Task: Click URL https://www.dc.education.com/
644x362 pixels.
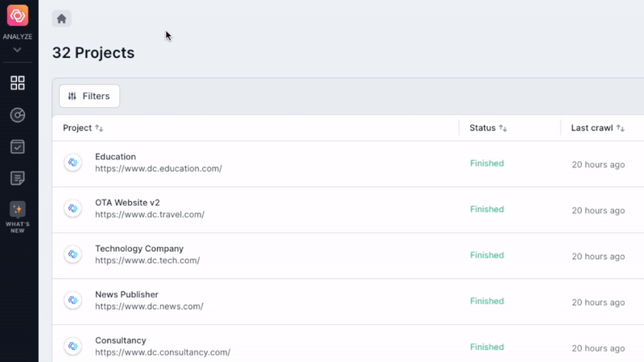Action: click(x=159, y=169)
